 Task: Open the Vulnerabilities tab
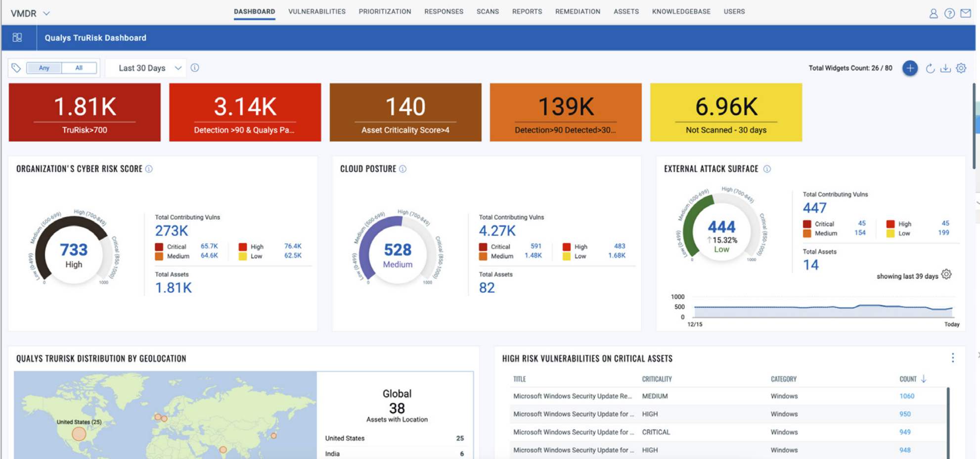[317, 11]
